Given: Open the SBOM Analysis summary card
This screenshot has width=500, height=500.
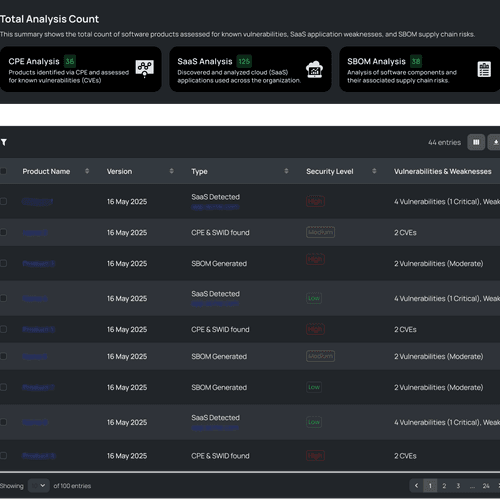Looking at the screenshot, I should tap(420, 69).
